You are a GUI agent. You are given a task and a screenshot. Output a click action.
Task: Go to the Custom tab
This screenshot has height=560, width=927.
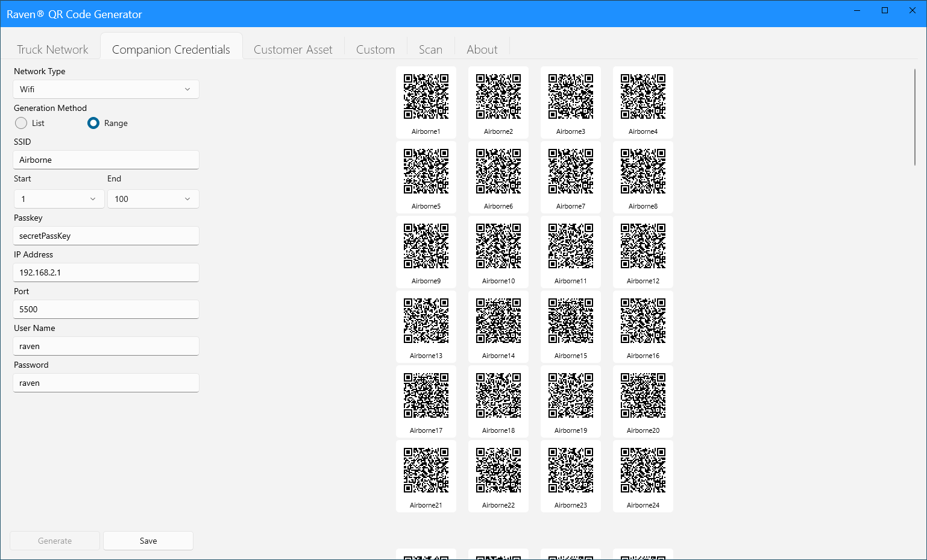click(376, 49)
